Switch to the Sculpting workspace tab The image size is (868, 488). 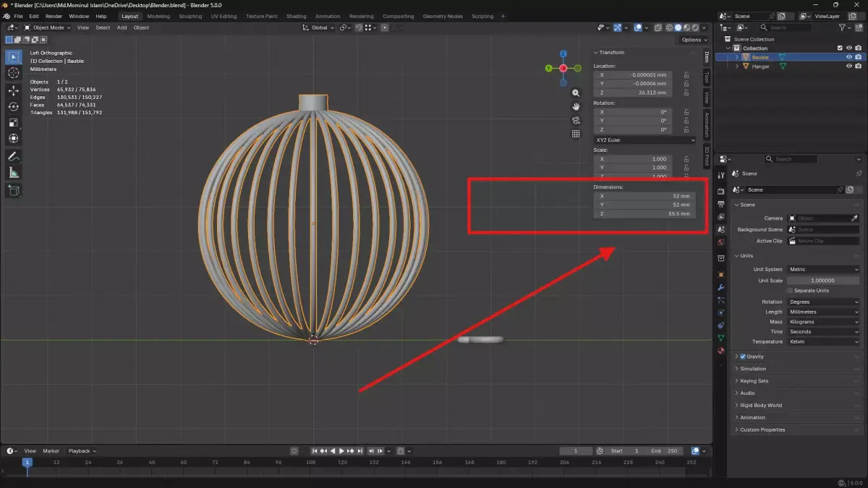point(190,16)
